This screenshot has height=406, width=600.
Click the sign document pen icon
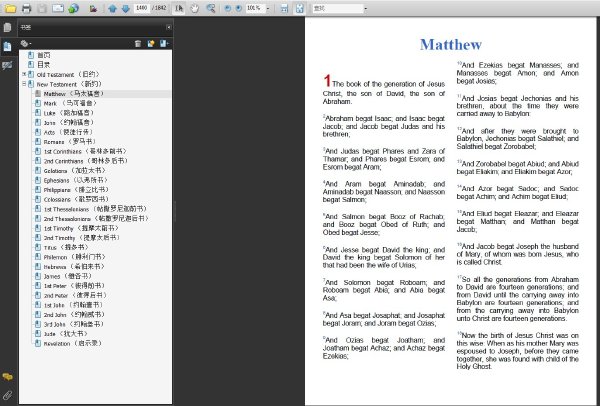point(93,8)
